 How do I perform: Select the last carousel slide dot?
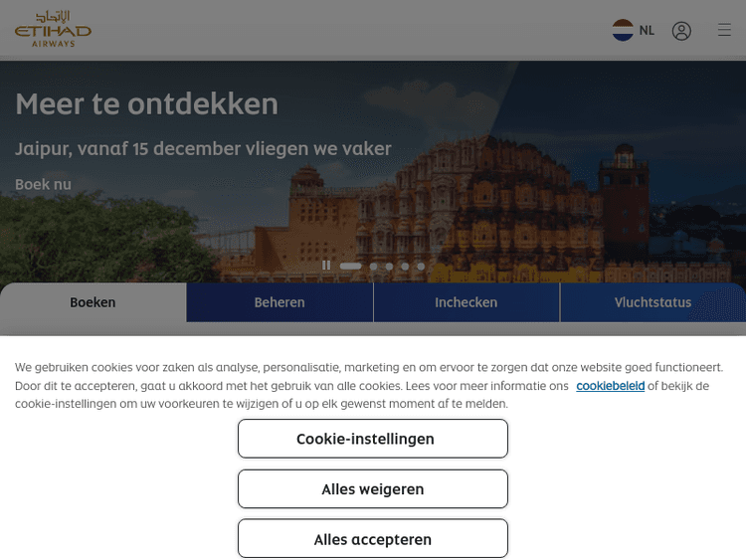coord(421,267)
